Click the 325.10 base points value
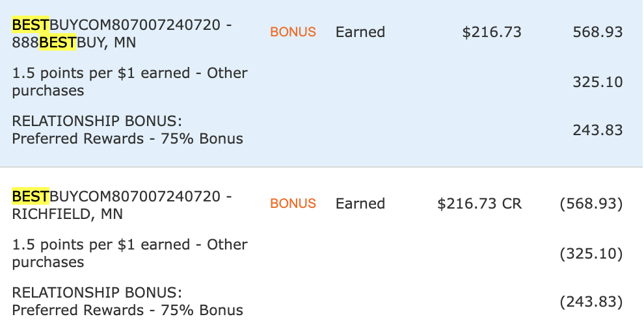The image size is (644, 334). tap(598, 82)
